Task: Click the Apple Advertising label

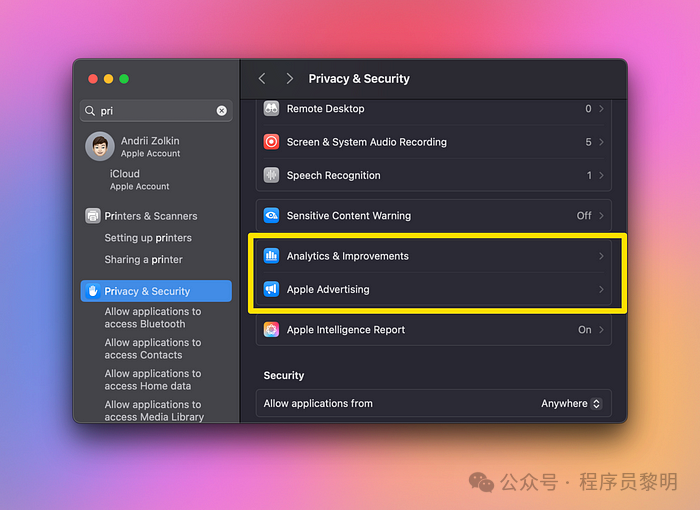Action: pyautogui.click(x=328, y=289)
